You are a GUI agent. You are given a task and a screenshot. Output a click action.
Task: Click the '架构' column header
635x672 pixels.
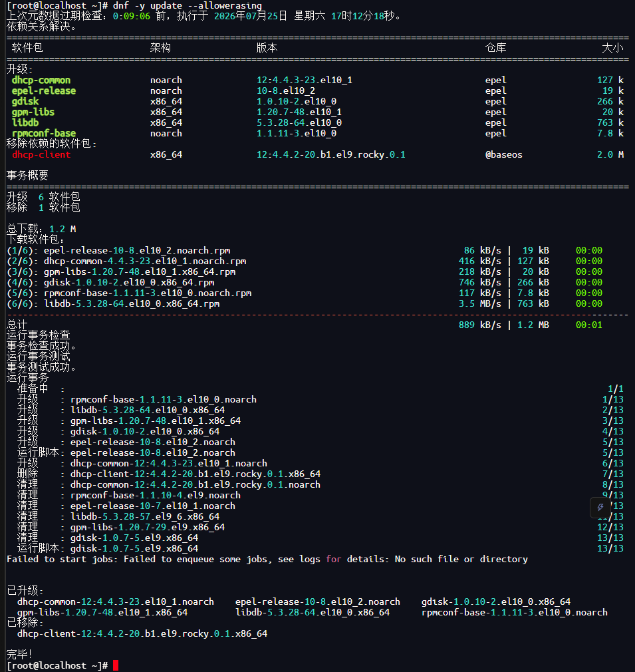point(160,48)
